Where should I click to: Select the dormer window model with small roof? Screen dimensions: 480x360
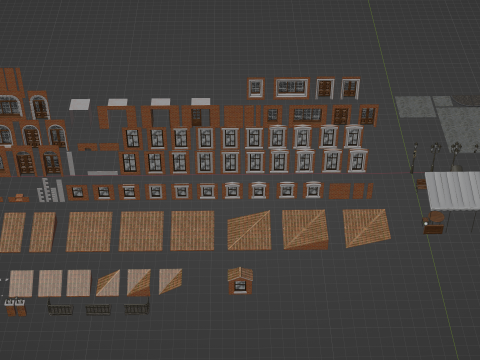[240, 281]
